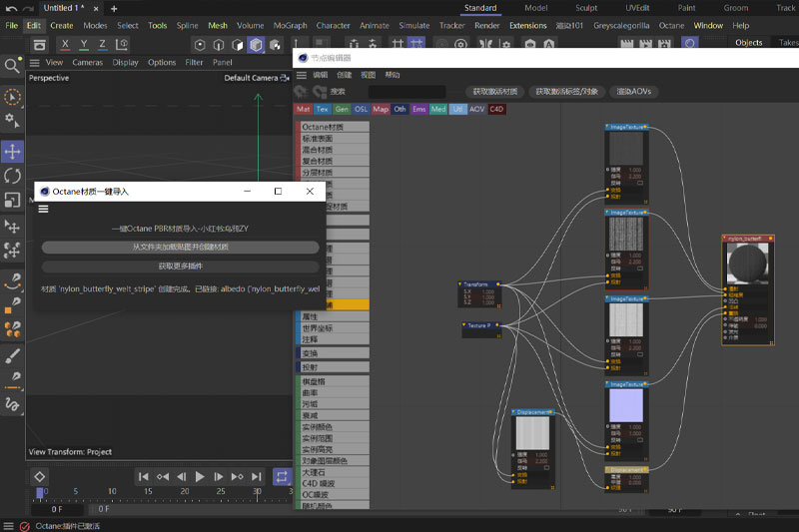Click the Points mode hexagon icon
This screenshot has height=532, width=799.
200,45
